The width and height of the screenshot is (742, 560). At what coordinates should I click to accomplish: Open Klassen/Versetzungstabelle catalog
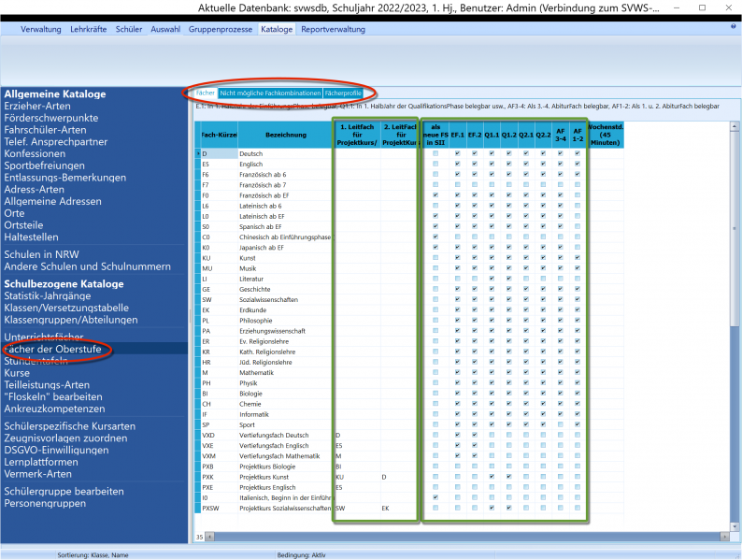click(66, 308)
